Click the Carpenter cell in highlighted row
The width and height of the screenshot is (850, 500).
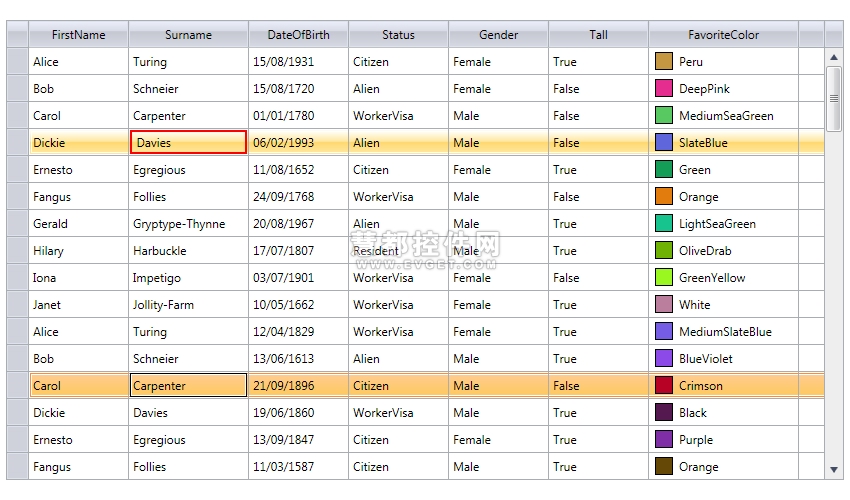coord(188,386)
